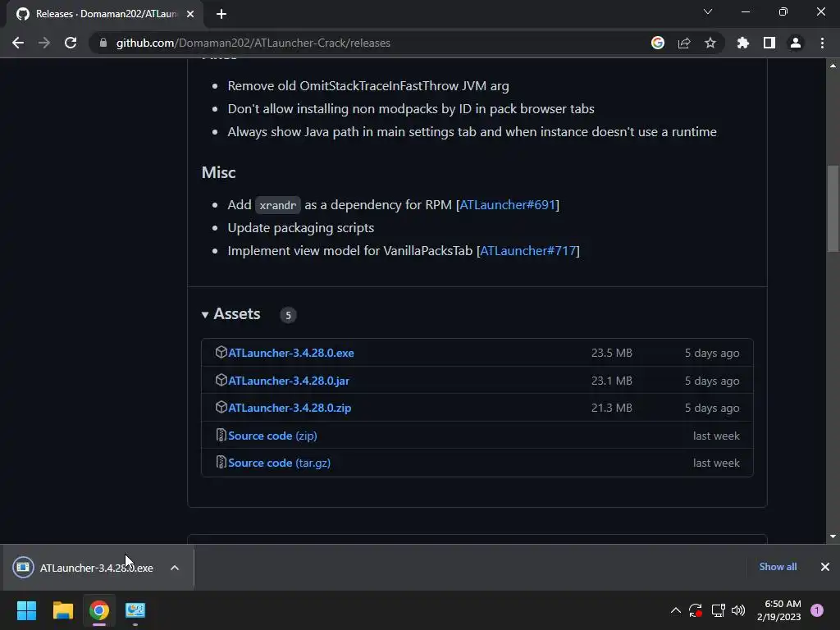Click scrollbar up arrow
Viewport: 840px width, 630px height.
click(x=833, y=66)
